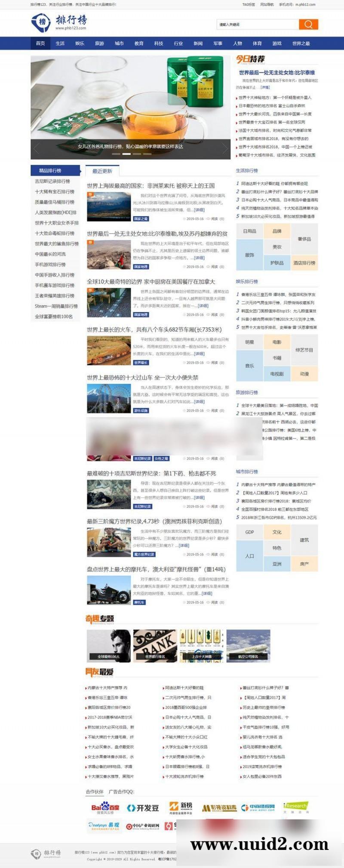The height and width of the screenshot is (868, 344).
Task: Click the 新榜 partner logo
Action: coord(181,807)
